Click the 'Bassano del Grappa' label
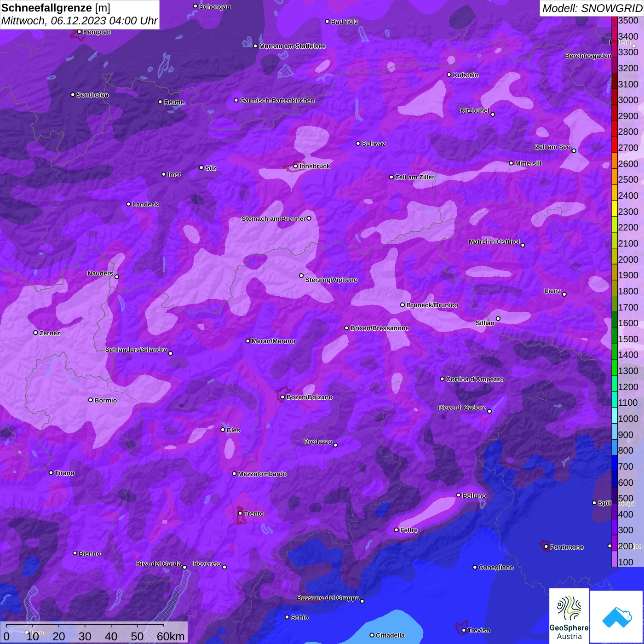This screenshot has height=644, width=644. point(328,598)
